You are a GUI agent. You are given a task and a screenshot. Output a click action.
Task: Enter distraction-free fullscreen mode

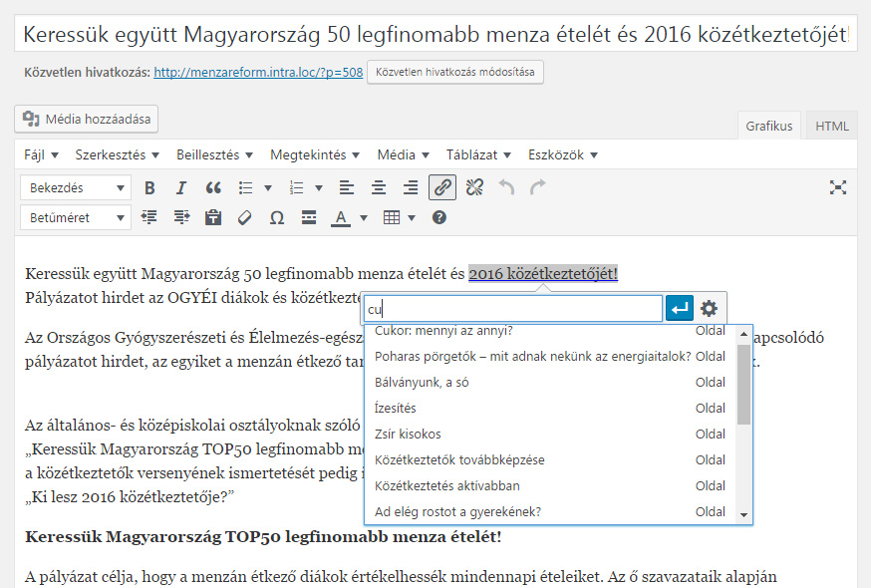pyautogui.click(x=838, y=187)
